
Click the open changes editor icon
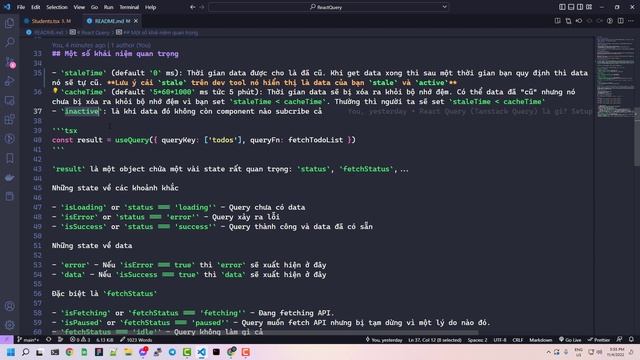[x=568, y=21]
